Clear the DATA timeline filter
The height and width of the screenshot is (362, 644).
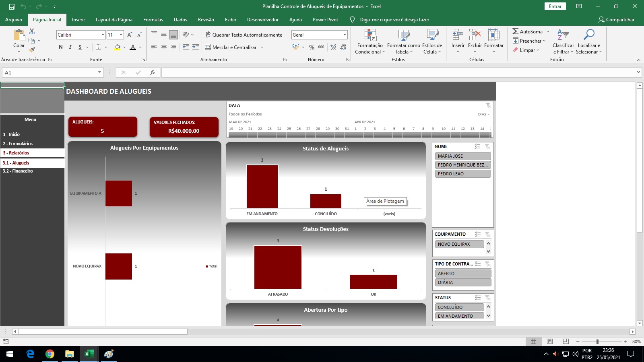coord(488,105)
